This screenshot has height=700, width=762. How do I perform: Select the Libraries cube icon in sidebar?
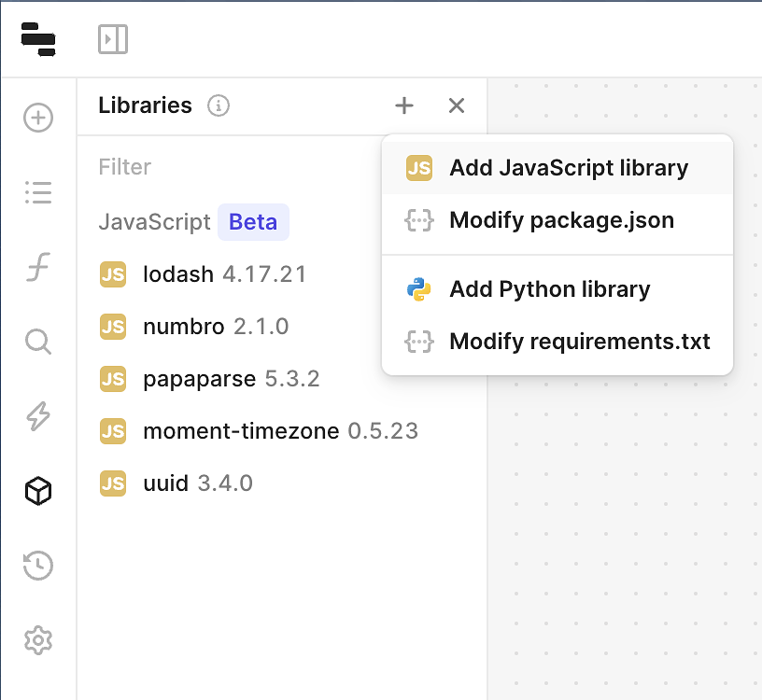[x=37, y=491]
